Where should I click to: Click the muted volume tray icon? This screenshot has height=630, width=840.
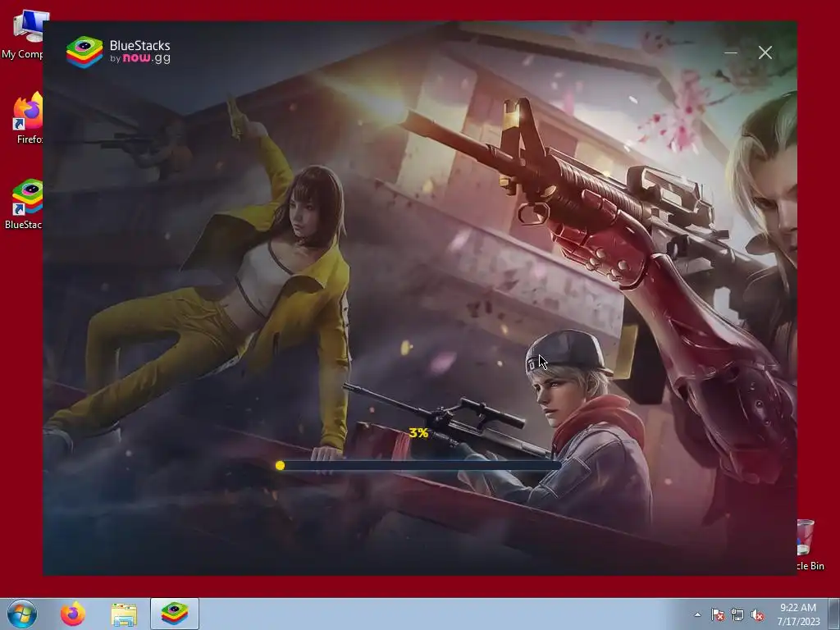(757, 614)
